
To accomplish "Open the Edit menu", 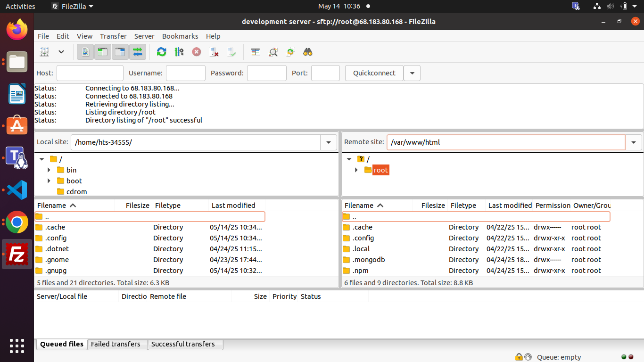I will click(63, 36).
